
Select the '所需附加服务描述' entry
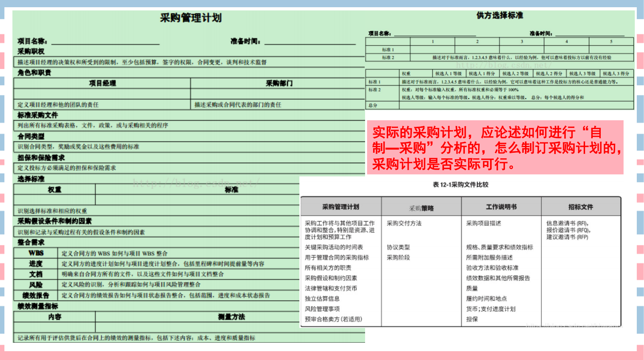[x=489, y=257]
